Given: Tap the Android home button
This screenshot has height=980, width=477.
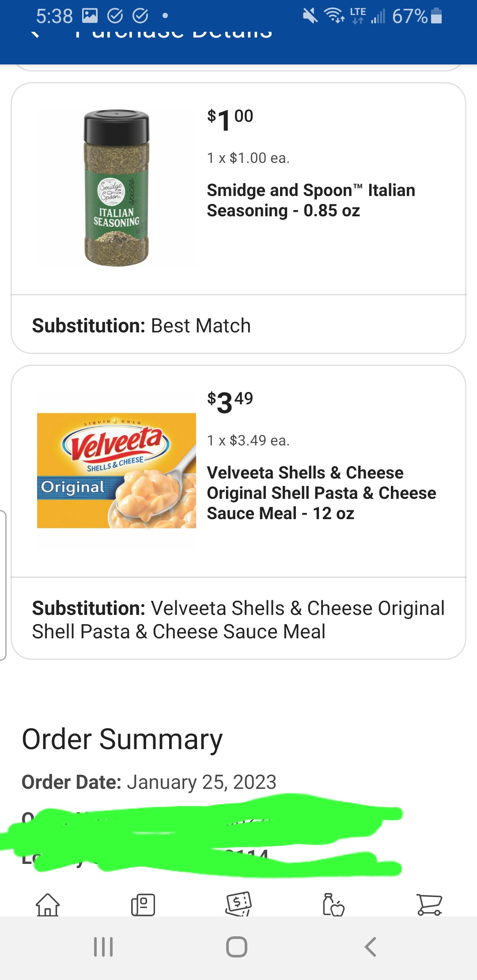Looking at the screenshot, I should [237, 947].
